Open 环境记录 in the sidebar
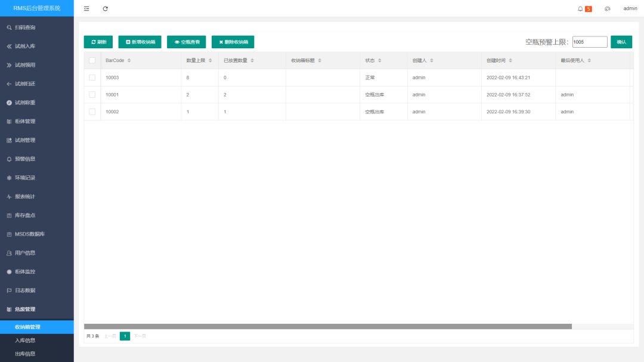Viewport: 644px width, 362px height. pyautogui.click(x=37, y=178)
